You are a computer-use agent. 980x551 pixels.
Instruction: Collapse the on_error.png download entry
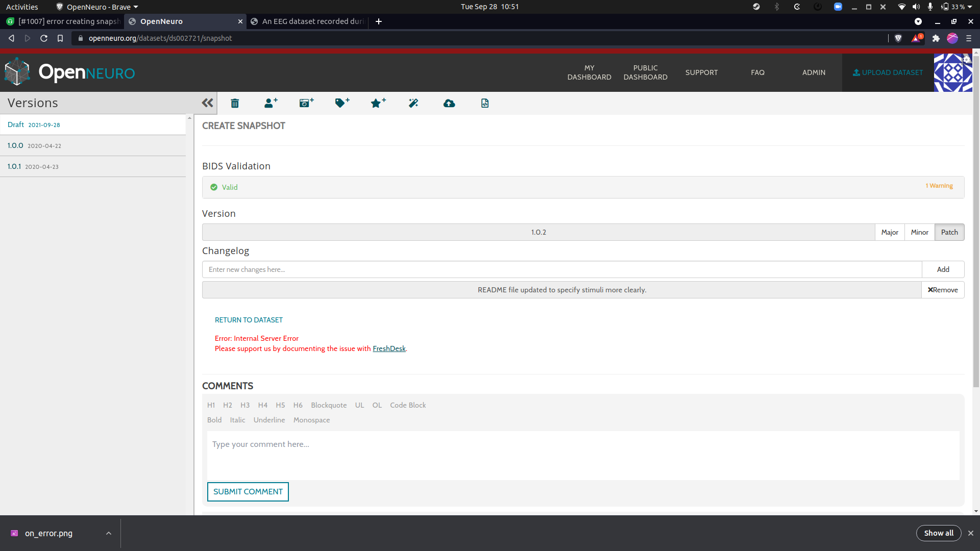click(x=108, y=533)
